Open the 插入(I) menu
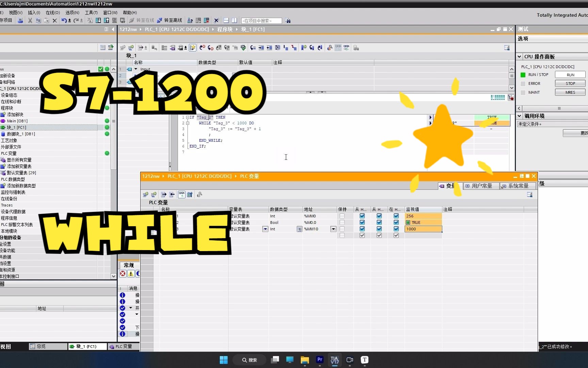 [x=34, y=13]
